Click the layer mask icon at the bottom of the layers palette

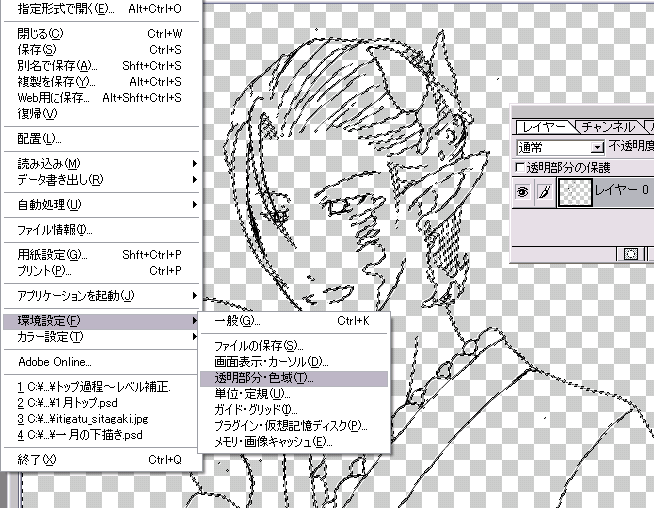coord(631,254)
